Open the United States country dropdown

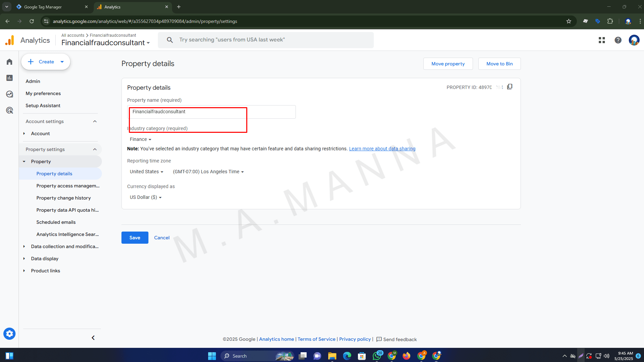(x=146, y=172)
